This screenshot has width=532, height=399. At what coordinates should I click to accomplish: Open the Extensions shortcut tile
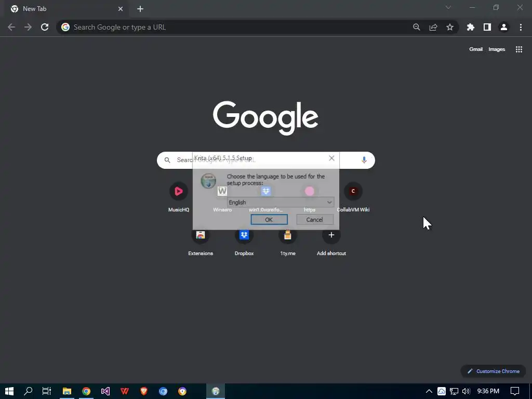[x=201, y=242]
